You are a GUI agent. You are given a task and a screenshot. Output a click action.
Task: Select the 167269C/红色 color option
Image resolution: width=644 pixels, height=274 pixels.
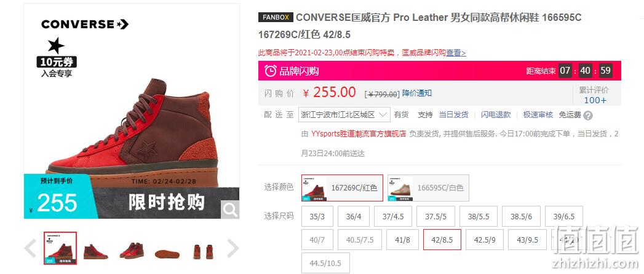pos(342,188)
